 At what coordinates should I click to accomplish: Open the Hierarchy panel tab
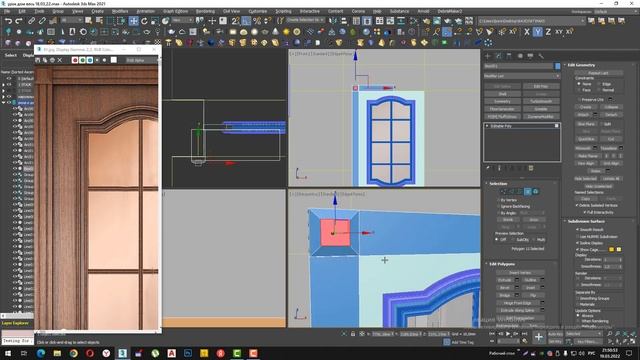coord(509,56)
